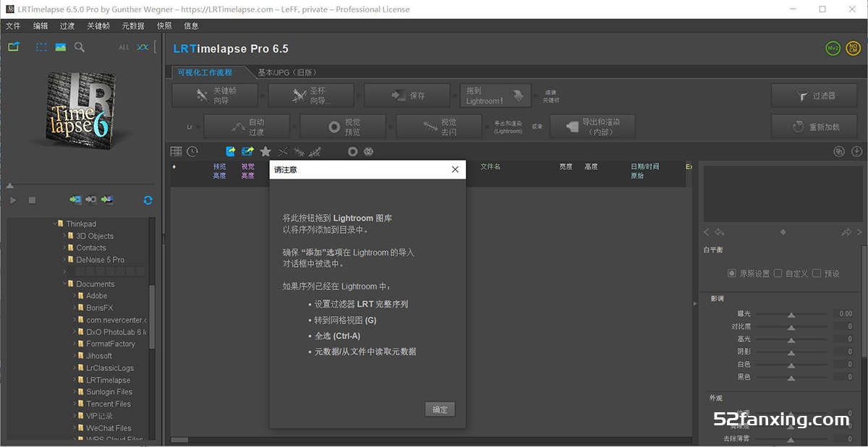Play the preview sequence
The height and width of the screenshot is (447, 868).
(14, 200)
